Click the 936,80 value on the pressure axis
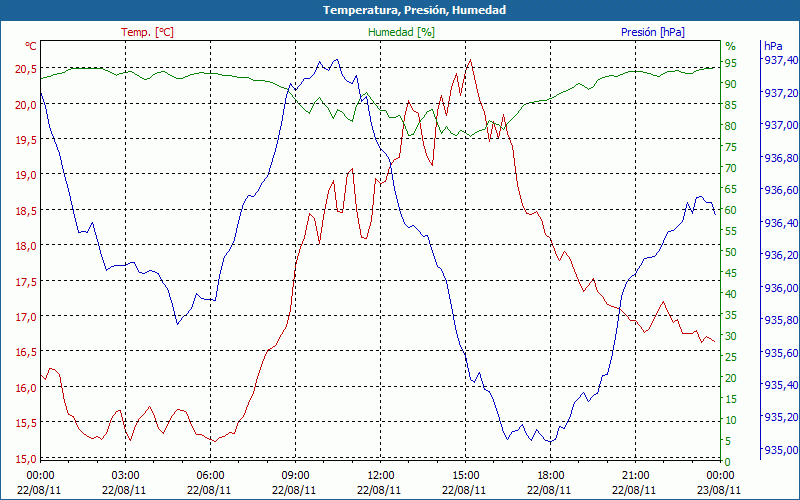The height and width of the screenshot is (500, 800). tap(781, 158)
